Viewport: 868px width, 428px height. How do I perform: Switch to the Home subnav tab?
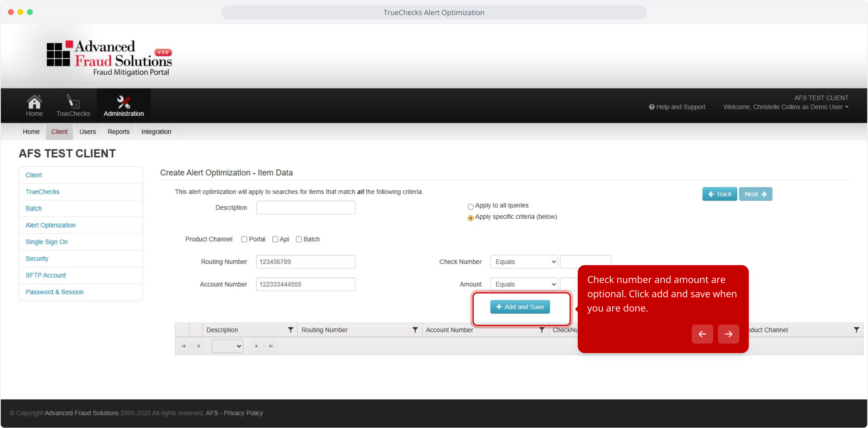[x=31, y=132]
